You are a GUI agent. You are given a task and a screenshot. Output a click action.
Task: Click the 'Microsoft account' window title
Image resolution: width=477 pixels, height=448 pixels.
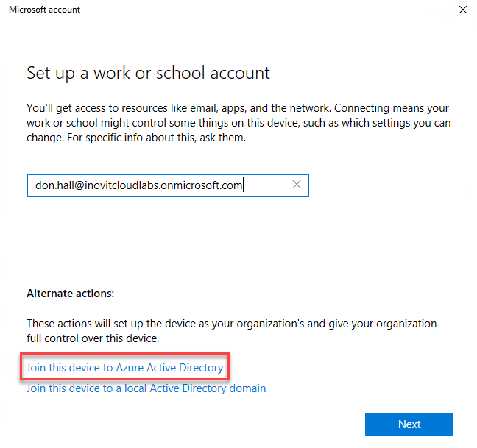click(44, 10)
